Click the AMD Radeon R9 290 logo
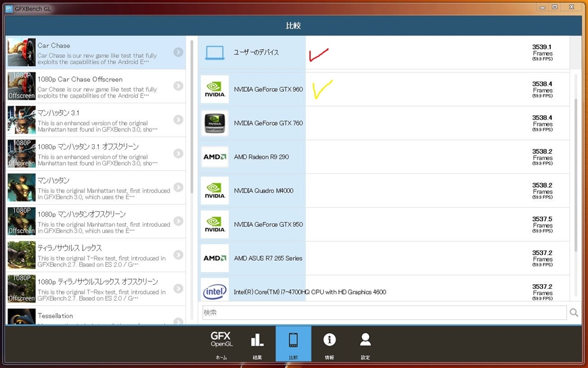The height and width of the screenshot is (368, 588). point(215,157)
